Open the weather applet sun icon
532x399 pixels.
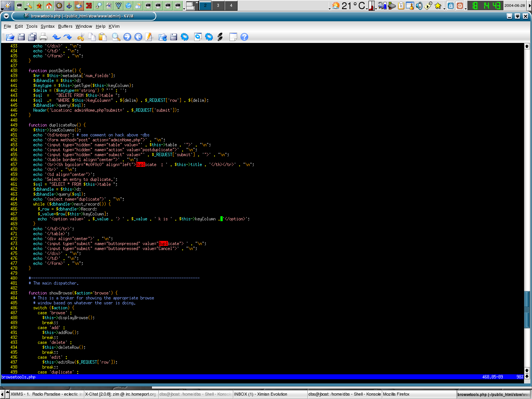336,5
